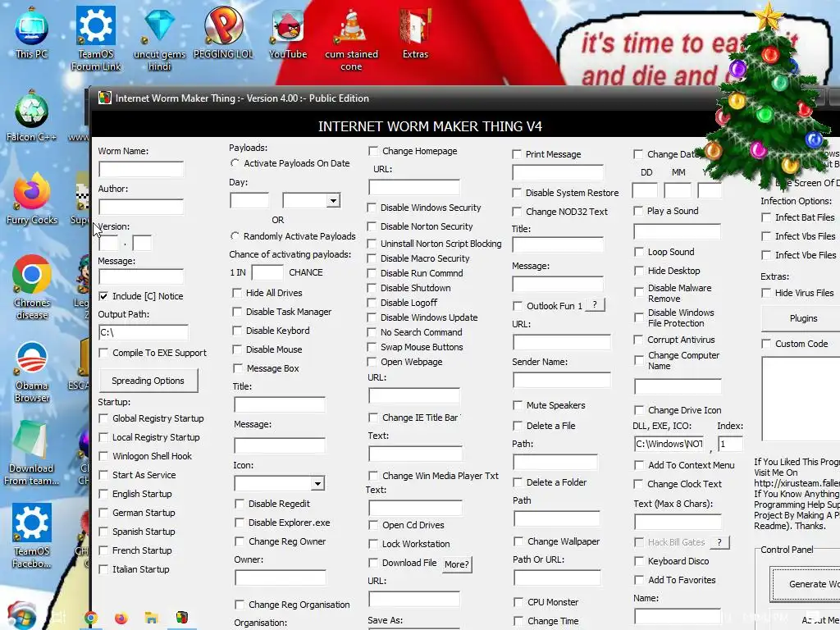Screen dimensions: 840x630
Task: Open the VLC cone desktop shortcut
Action: [351, 39]
